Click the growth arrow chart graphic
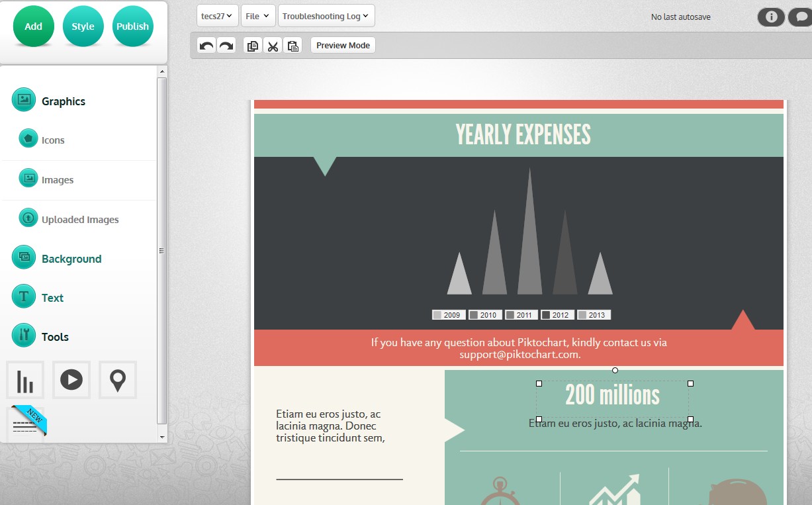This screenshot has width=812, height=505. pyautogui.click(x=615, y=490)
